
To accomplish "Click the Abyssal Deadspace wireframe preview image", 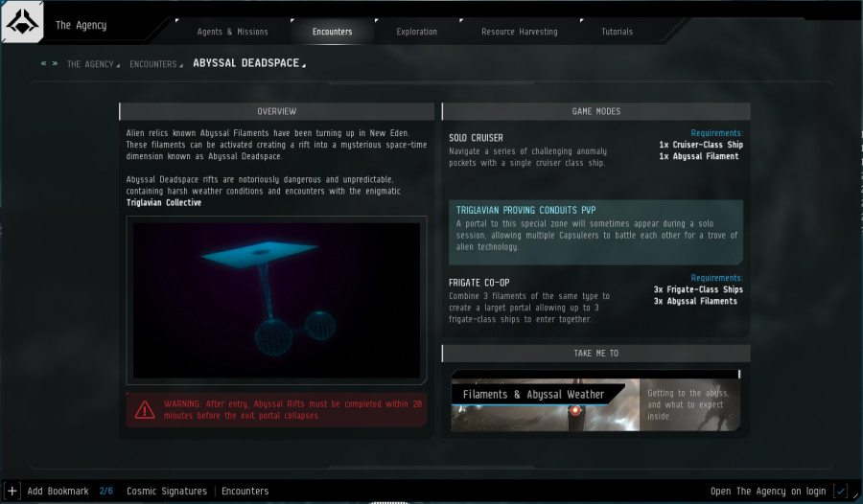I will click(276, 300).
